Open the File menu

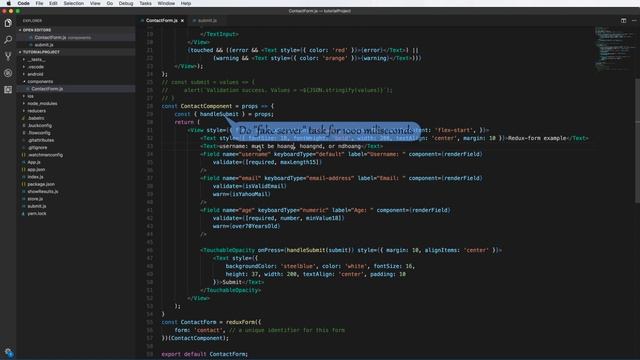(x=39, y=3)
